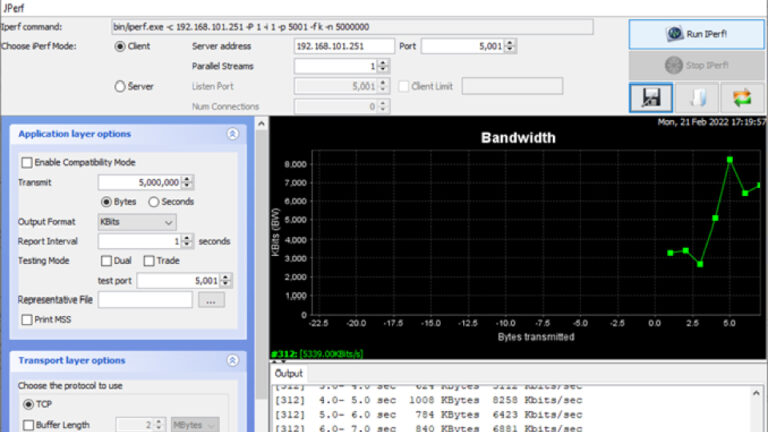Click the Report Interval value field
Image resolution: width=768 pixels, height=432 pixels.
tap(140, 241)
